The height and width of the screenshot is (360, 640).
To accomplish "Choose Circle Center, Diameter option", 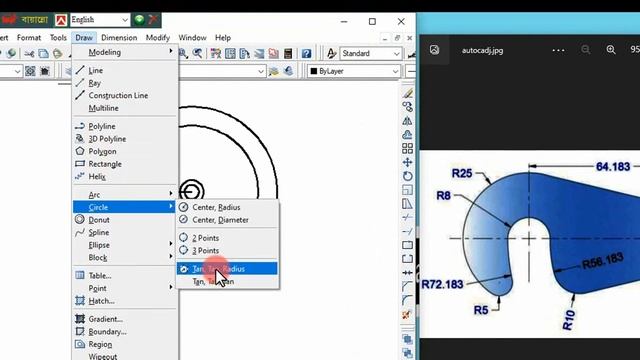I will (x=228, y=220).
